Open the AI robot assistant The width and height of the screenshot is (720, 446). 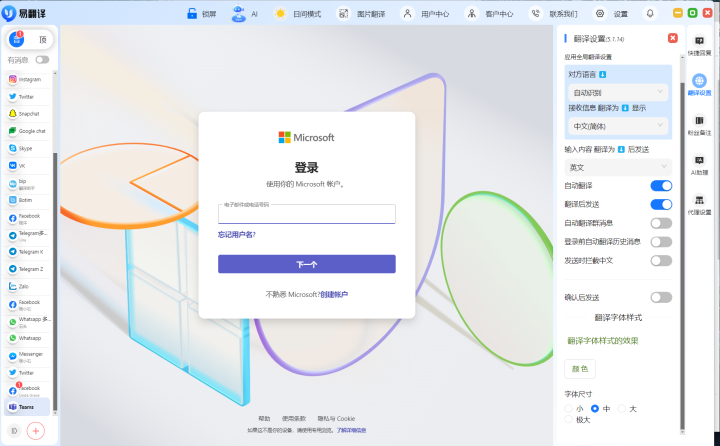point(245,14)
